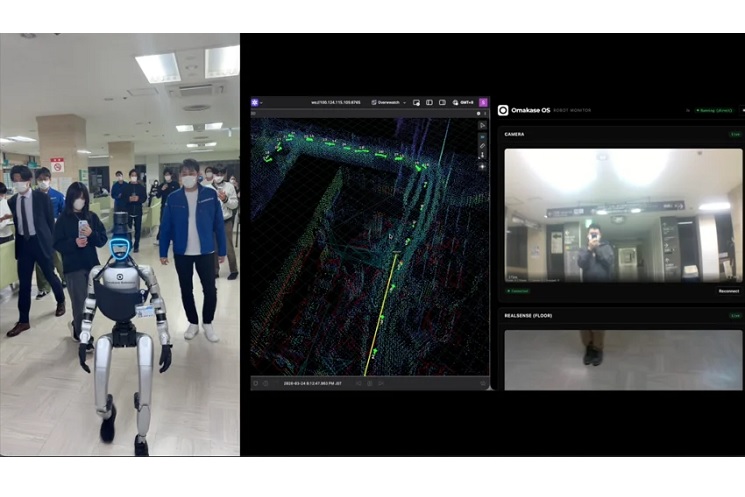Viewport: 745px width, 497px height.
Task: Click the publish pose tool icon
Action: (482, 156)
